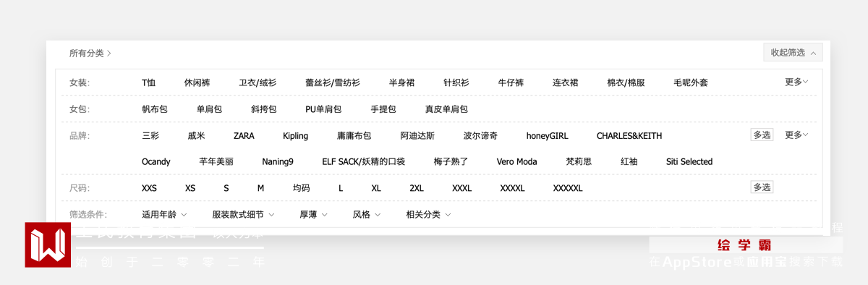868x285 pixels.
Task: Select the 针织衫 category
Action: 456,82
